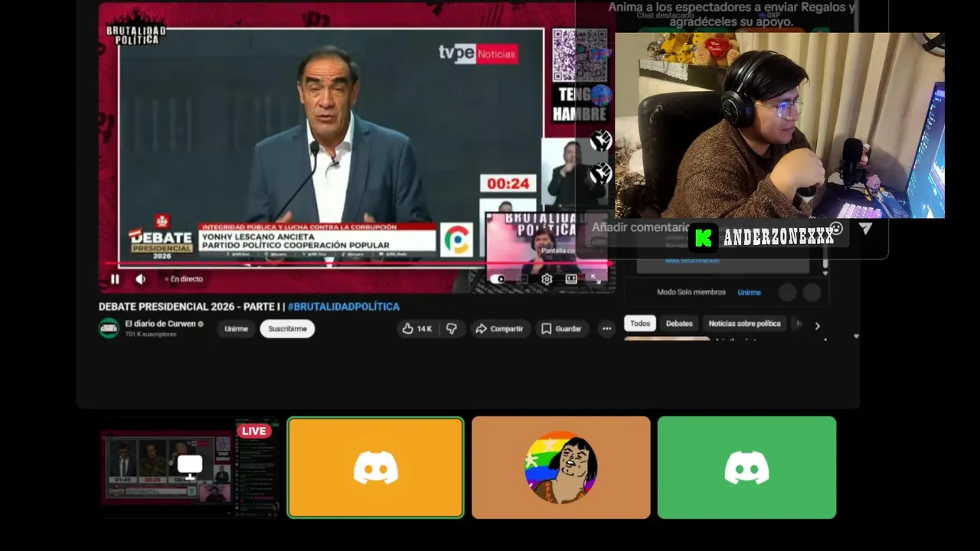Click the JNE circular logo in banner

tap(457, 240)
